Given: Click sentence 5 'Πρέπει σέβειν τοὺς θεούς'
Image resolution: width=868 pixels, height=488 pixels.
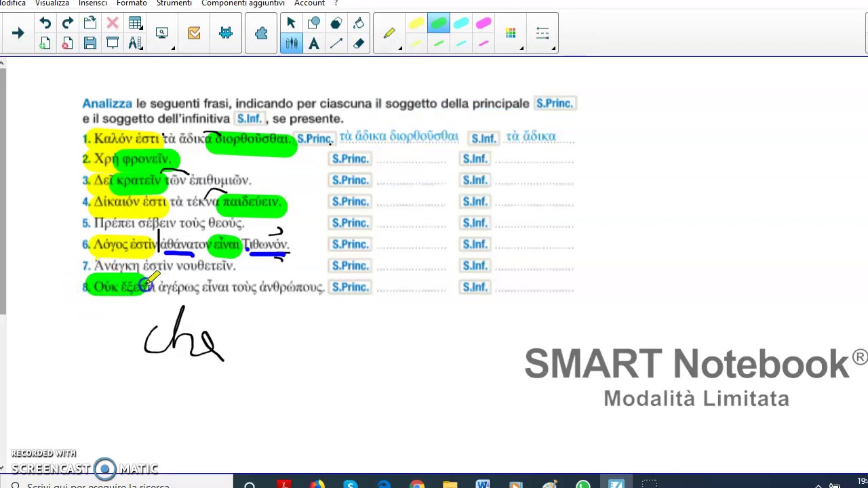Looking at the screenshot, I should [x=169, y=223].
